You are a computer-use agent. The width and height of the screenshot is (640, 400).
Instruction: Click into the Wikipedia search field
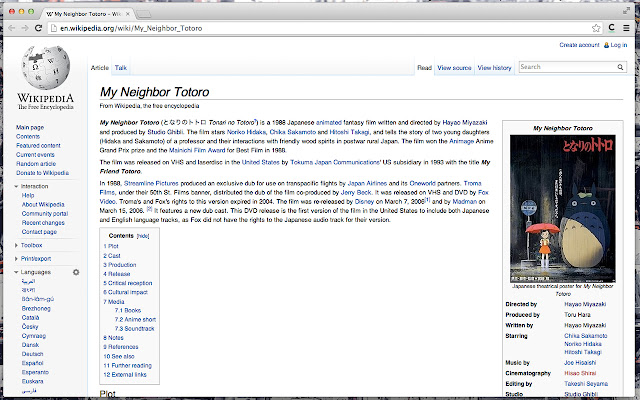[x=567, y=67]
